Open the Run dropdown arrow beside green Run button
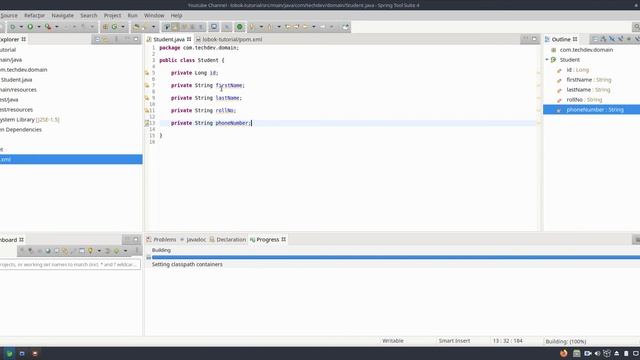 click(39, 27)
